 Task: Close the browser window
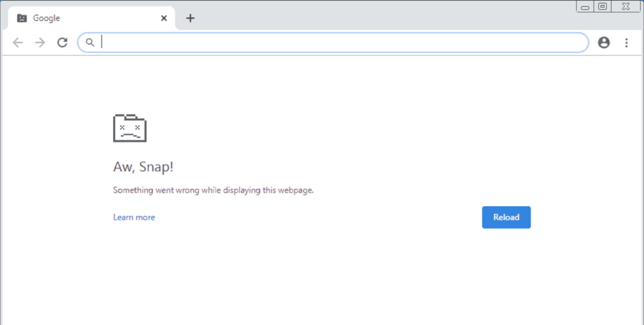[x=625, y=6]
